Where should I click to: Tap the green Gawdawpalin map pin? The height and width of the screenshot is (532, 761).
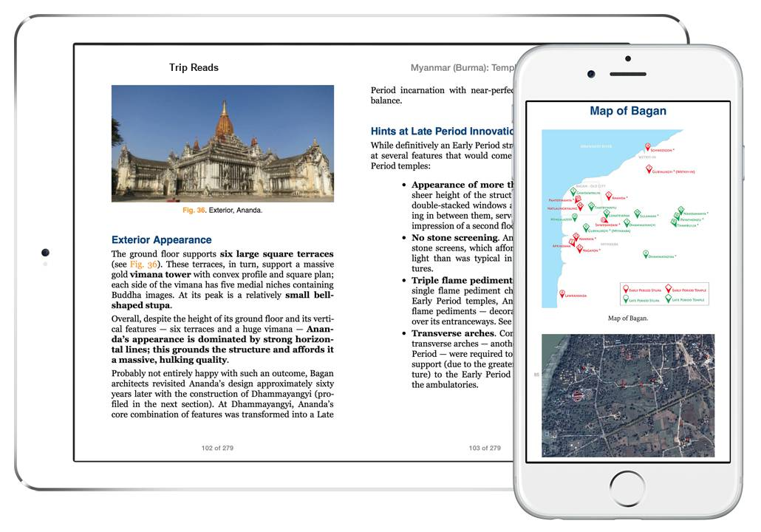pyautogui.click(x=573, y=191)
